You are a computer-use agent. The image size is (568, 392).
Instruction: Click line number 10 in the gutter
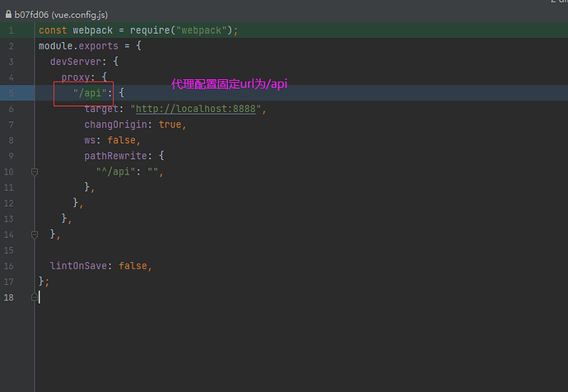[9, 172]
